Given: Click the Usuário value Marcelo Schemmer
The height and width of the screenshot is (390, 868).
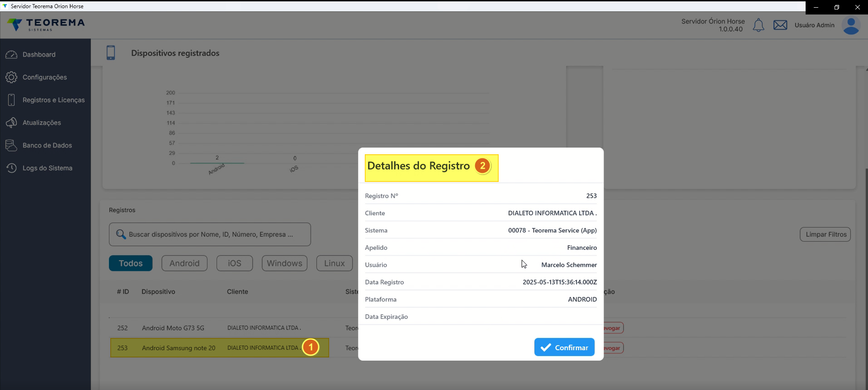Looking at the screenshot, I should point(569,265).
